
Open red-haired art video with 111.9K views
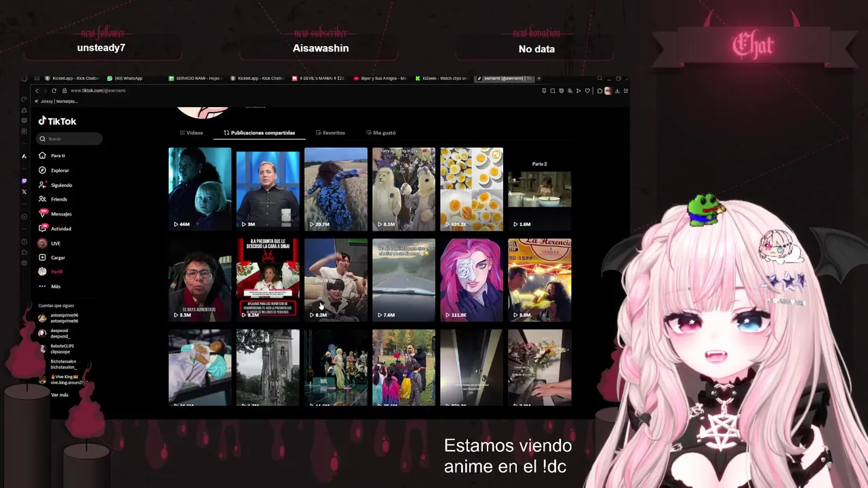[471, 280]
